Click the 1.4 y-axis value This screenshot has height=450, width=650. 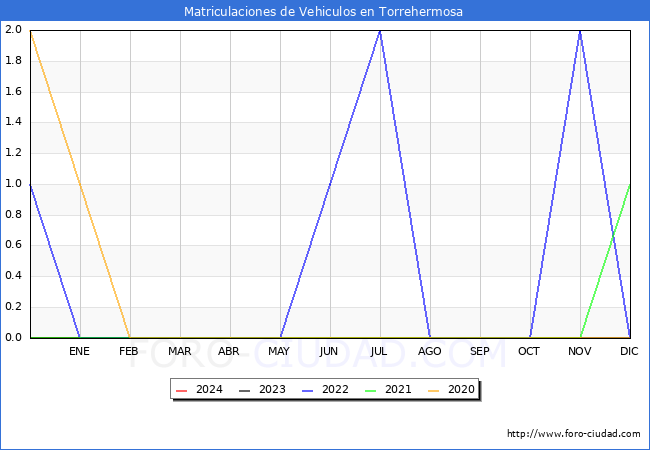click(13, 122)
